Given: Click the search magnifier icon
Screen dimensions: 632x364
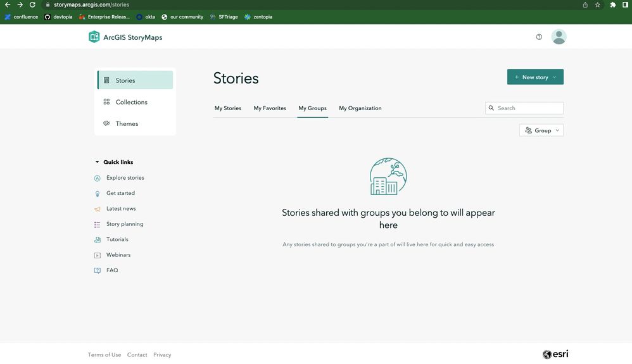Looking at the screenshot, I should point(491,108).
